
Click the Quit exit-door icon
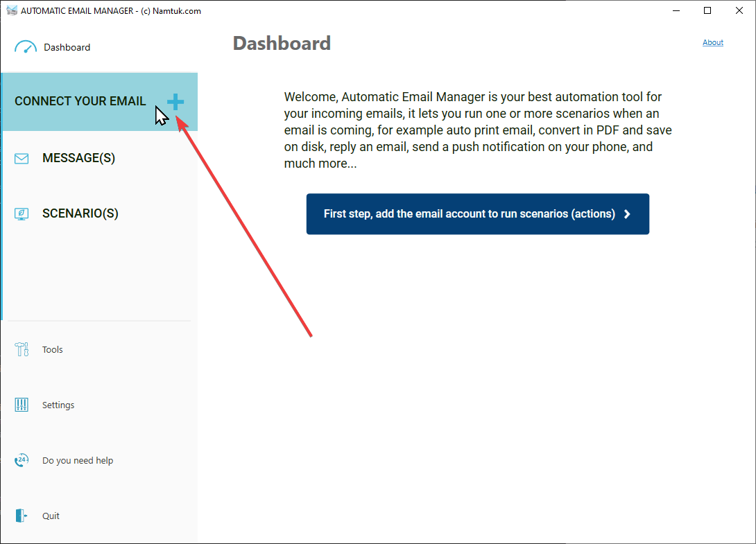tap(22, 516)
